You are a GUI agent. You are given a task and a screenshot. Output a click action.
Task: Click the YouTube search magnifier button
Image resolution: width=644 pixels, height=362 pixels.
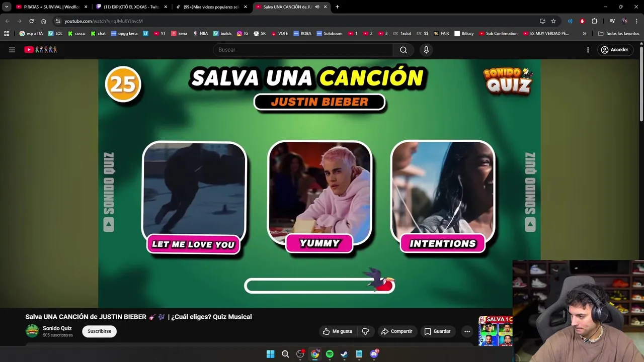point(404,50)
